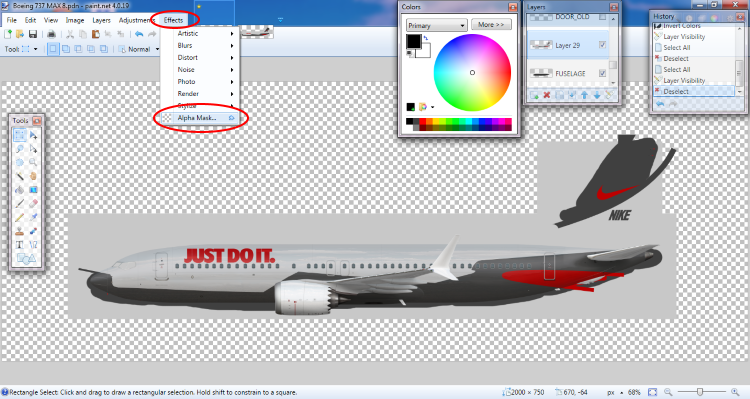Viewport: 750px width, 399px height.
Task: Click the New file toolbar icon
Action: click(8, 34)
